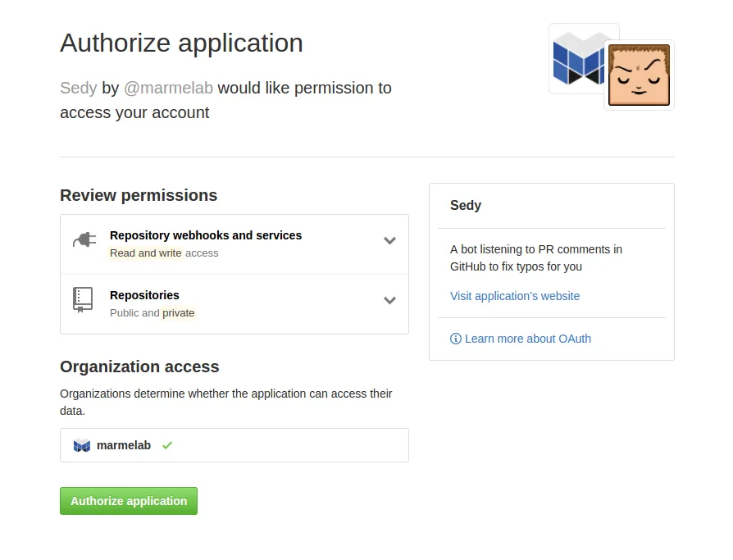This screenshot has height=560, width=733.
Task: Click the plug icon for webhooks permission
Action: 84,239
